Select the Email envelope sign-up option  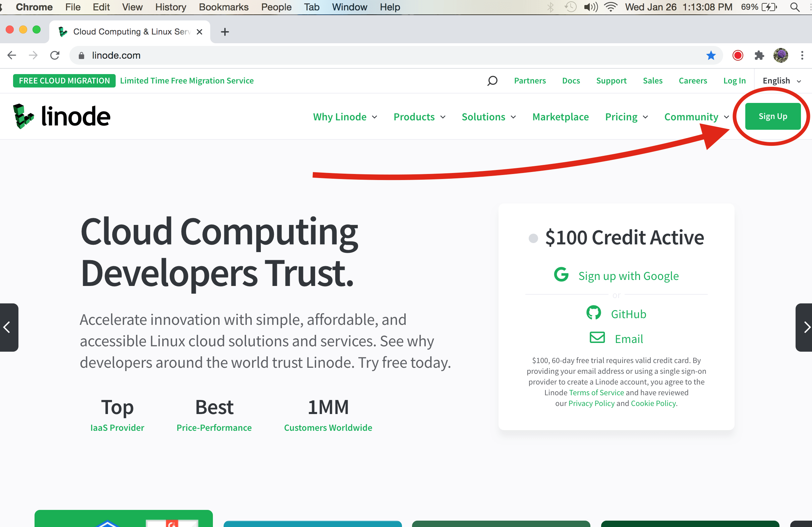tap(597, 338)
